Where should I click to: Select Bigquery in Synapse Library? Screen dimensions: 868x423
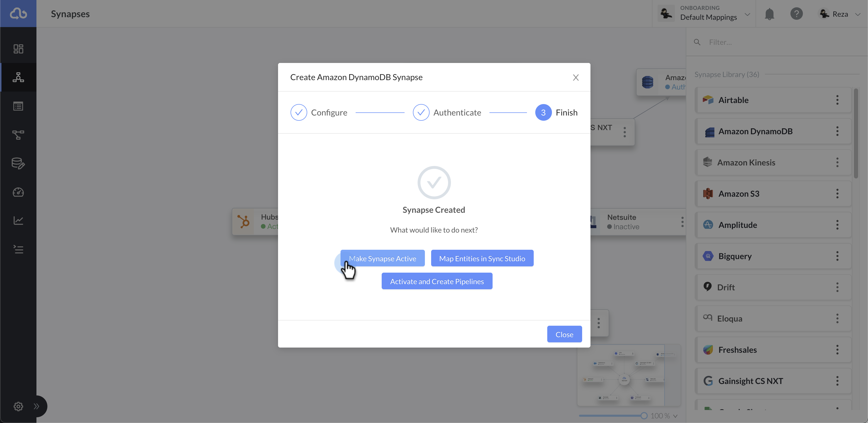point(773,256)
